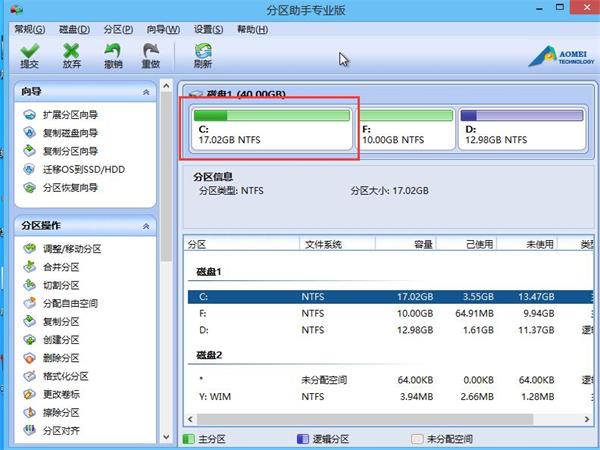The height and width of the screenshot is (450, 600).
Task: Click the horizontal scrollbar thumb in table
Action: [x=365, y=419]
